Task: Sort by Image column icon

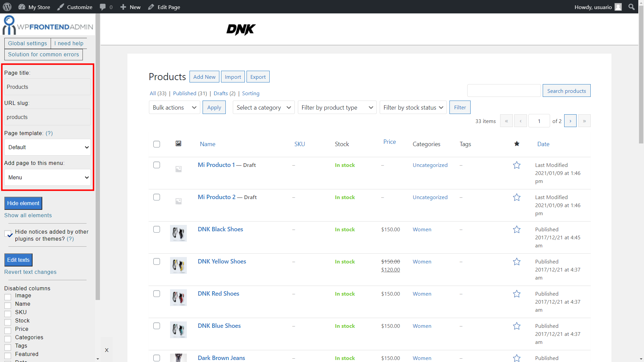Action: point(178,143)
